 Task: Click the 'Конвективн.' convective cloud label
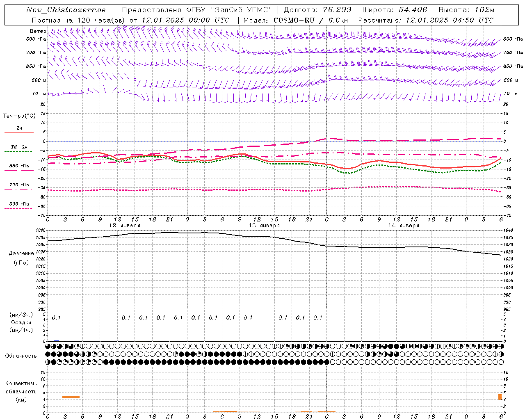click(x=21, y=383)
